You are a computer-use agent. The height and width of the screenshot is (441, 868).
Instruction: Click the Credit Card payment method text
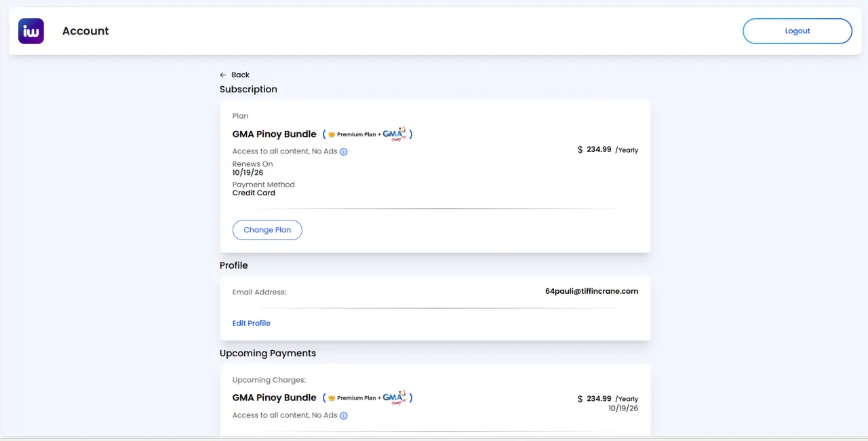click(x=254, y=193)
